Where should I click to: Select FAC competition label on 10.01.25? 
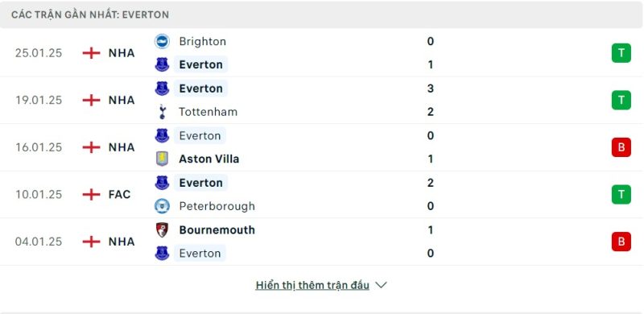(x=119, y=194)
